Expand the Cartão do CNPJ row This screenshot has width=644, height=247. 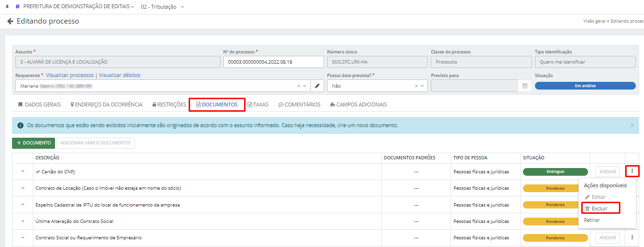click(22, 171)
